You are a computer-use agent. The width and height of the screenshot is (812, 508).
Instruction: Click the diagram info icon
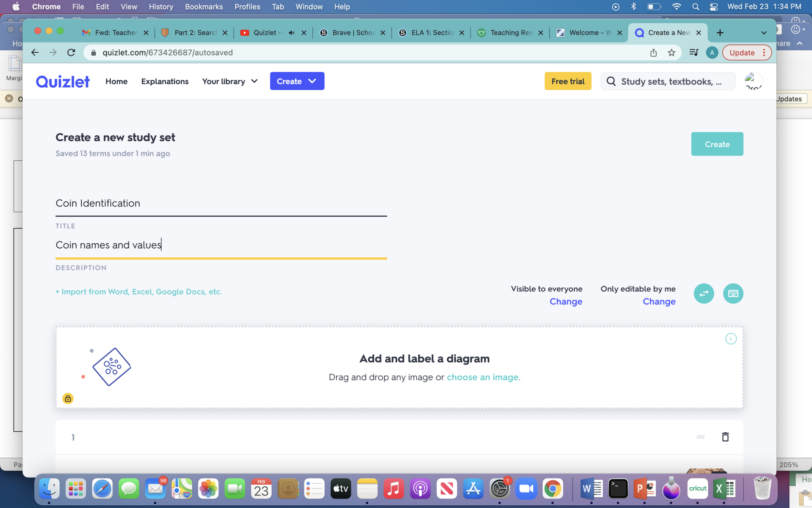point(731,339)
